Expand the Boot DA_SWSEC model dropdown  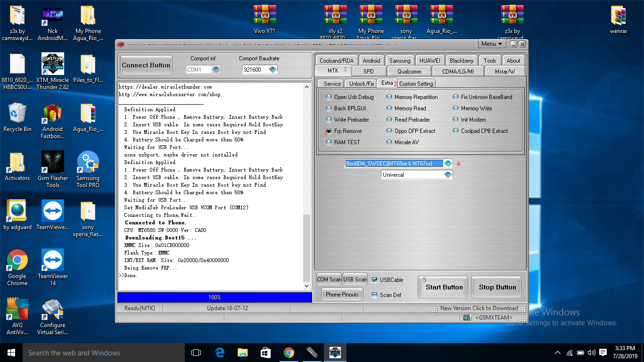[447, 164]
